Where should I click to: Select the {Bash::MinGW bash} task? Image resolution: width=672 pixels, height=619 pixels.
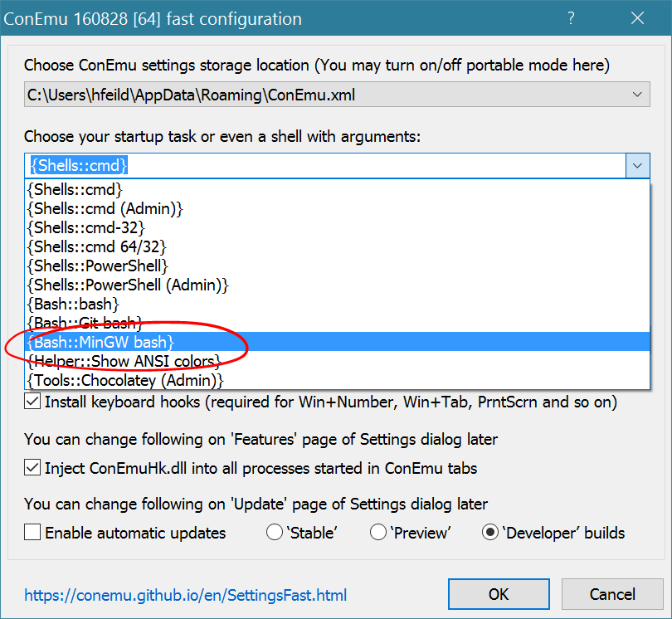(x=101, y=342)
